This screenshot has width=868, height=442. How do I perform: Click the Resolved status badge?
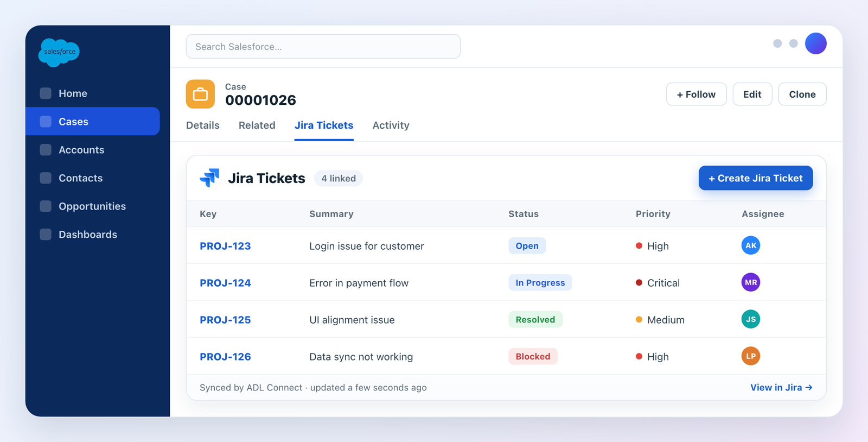pyautogui.click(x=535, y=319)
